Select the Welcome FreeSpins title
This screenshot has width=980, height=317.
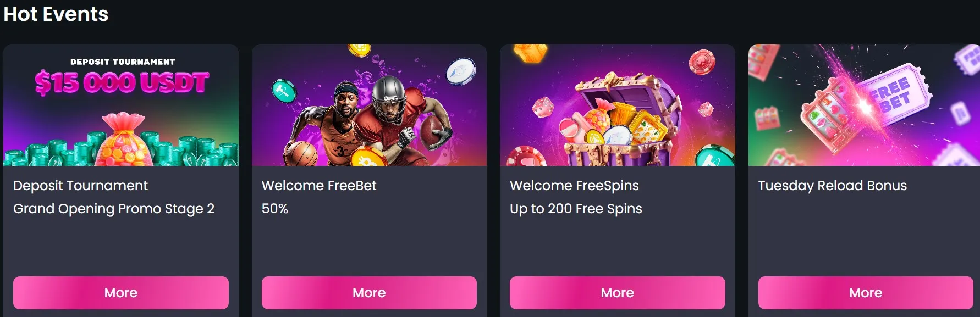pyautogui.click(x=574, y=186)
